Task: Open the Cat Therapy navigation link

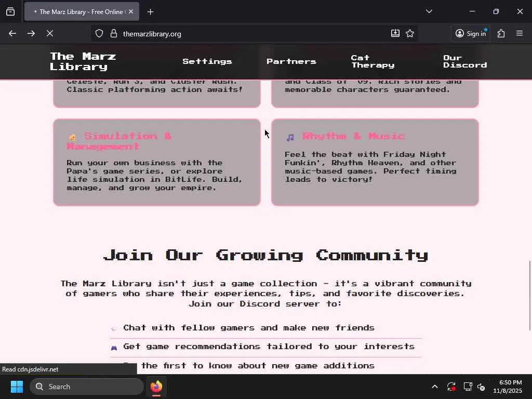Action: pyautogui.click(x=373, y=61)
